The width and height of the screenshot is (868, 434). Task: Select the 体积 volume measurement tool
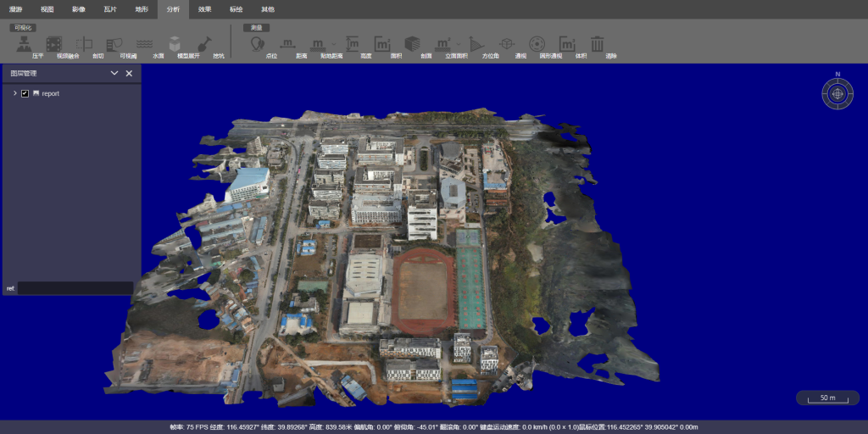(x=567, y=44)
